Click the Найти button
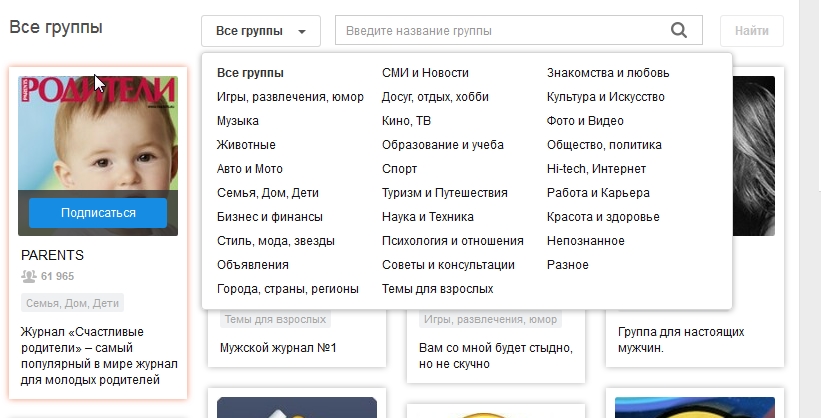The image size is (821, 418). click(x=752, y=31)
